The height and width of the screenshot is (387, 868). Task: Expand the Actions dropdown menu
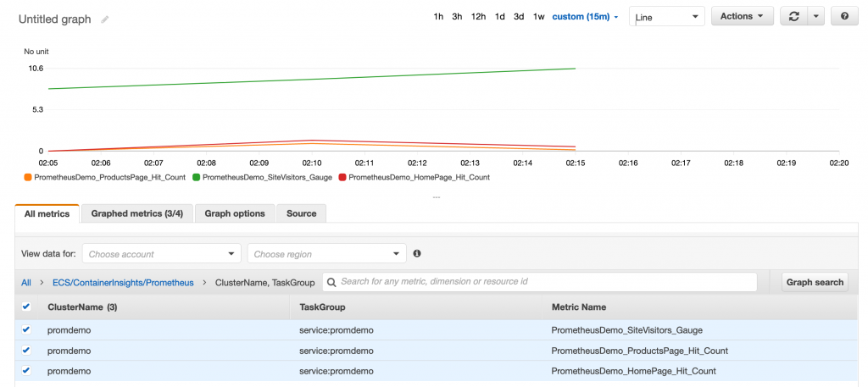tap(742, 17)
